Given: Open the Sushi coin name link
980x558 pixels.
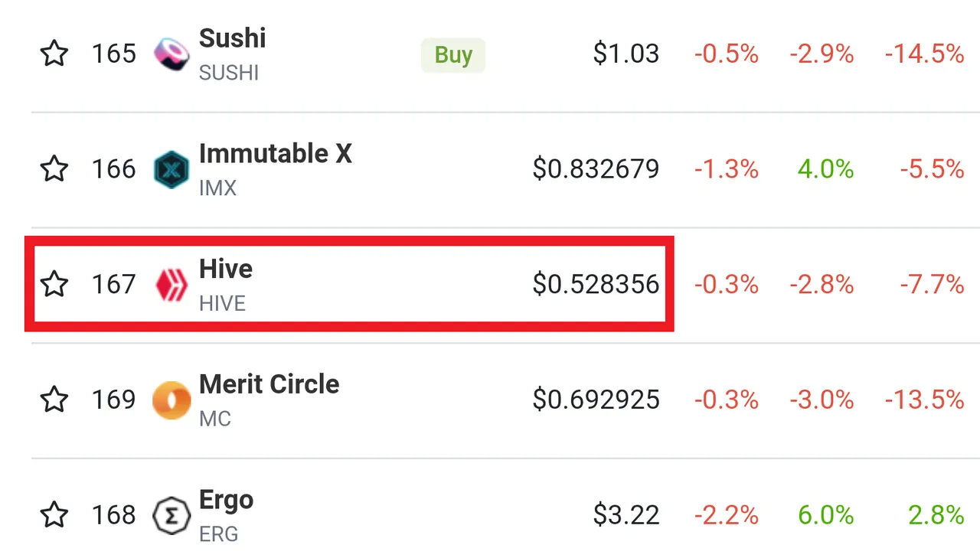Looking at the screenshot, I should click(233, 38).
